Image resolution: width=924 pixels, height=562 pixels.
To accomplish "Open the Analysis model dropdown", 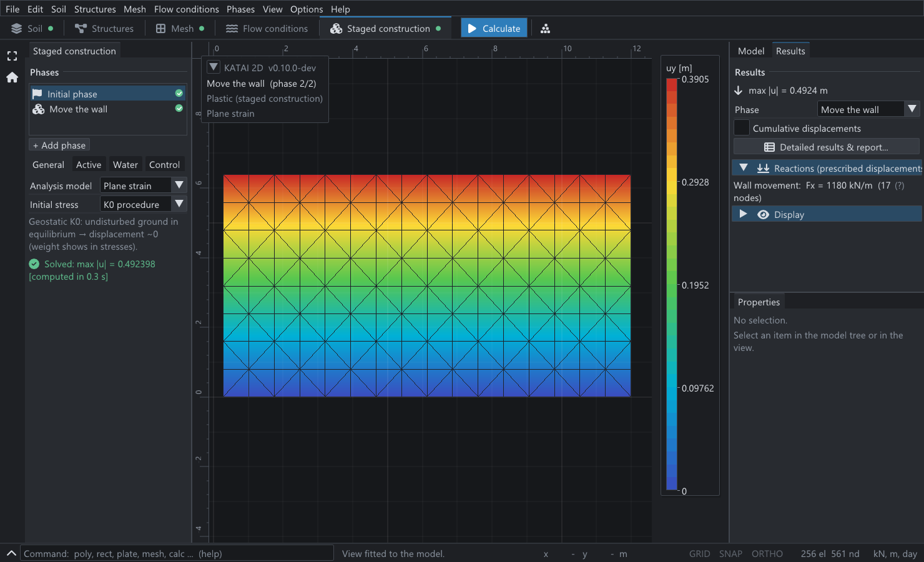I will click(144, 185).
